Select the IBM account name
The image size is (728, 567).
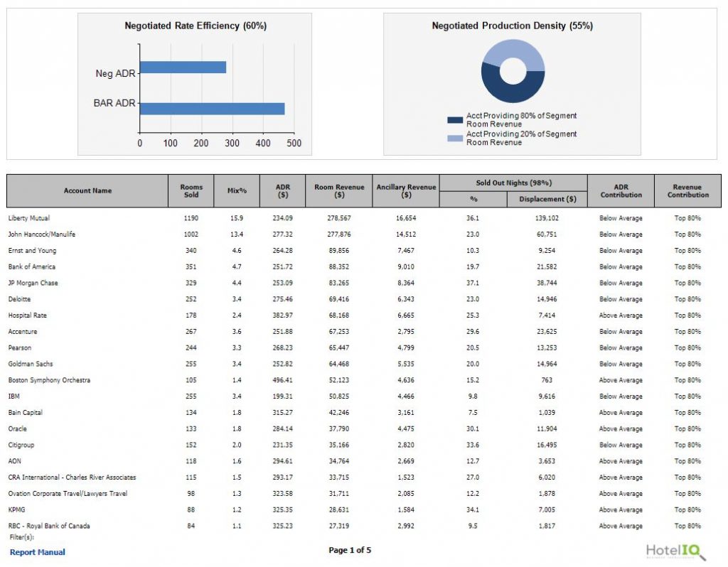click(14, 396)
